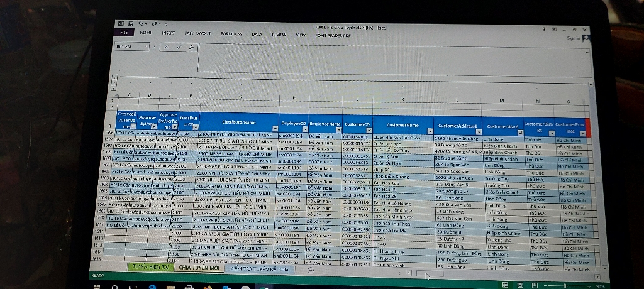This screenshot has width=644, height=289.
Task: Confirm entry with formula bar checkmark
Action: point(179,46)
